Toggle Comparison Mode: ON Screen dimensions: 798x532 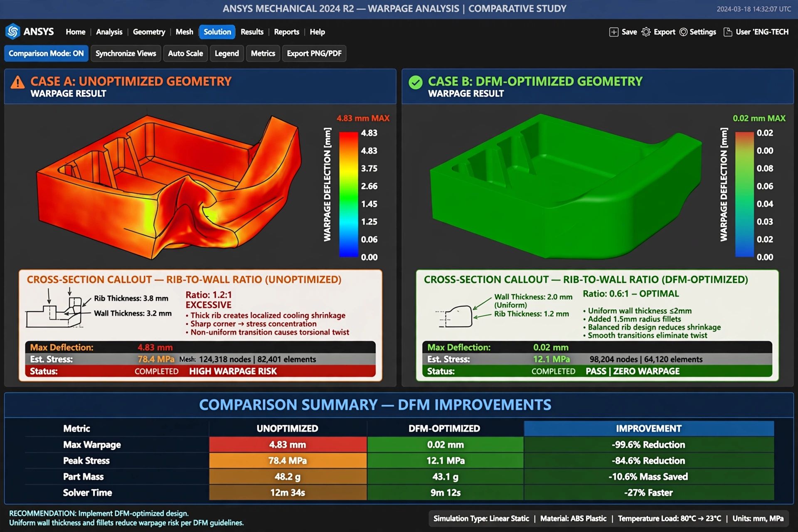[x=46, y=53]
